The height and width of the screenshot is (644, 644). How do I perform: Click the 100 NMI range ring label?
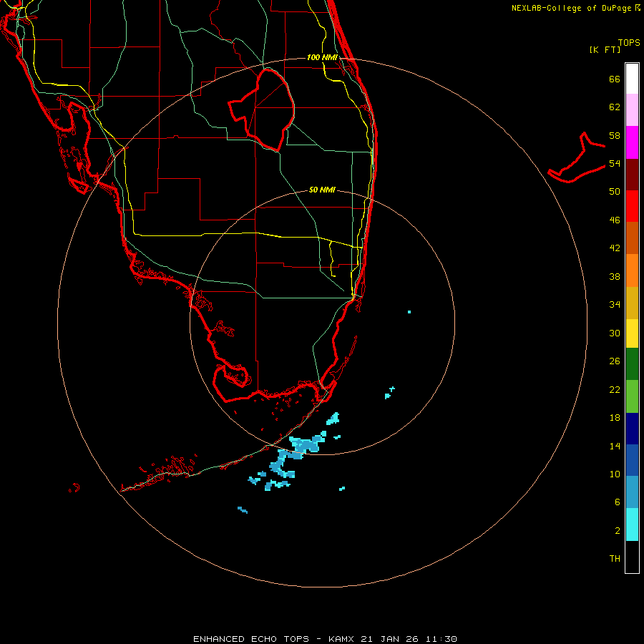[322, 57]
